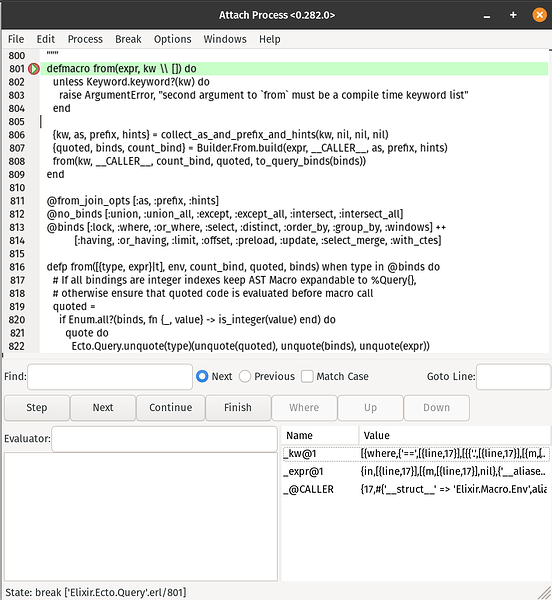
Task: Click the 'unless Keyword.keyword?(kw) do' line
Action: (x=131, y=82)
